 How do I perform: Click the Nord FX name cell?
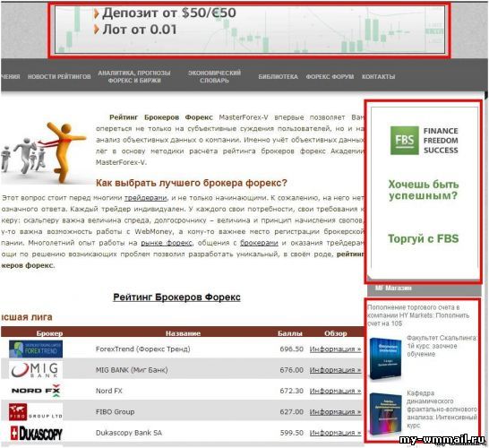[109, 391]
